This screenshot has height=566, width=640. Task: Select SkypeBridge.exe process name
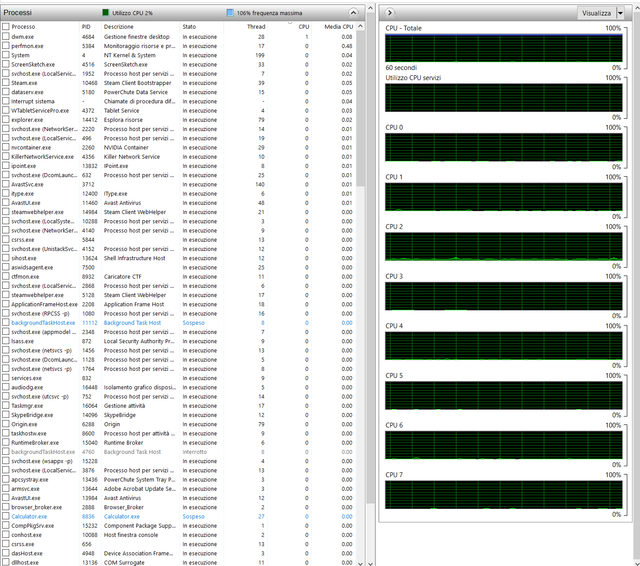tap(32, 415)
